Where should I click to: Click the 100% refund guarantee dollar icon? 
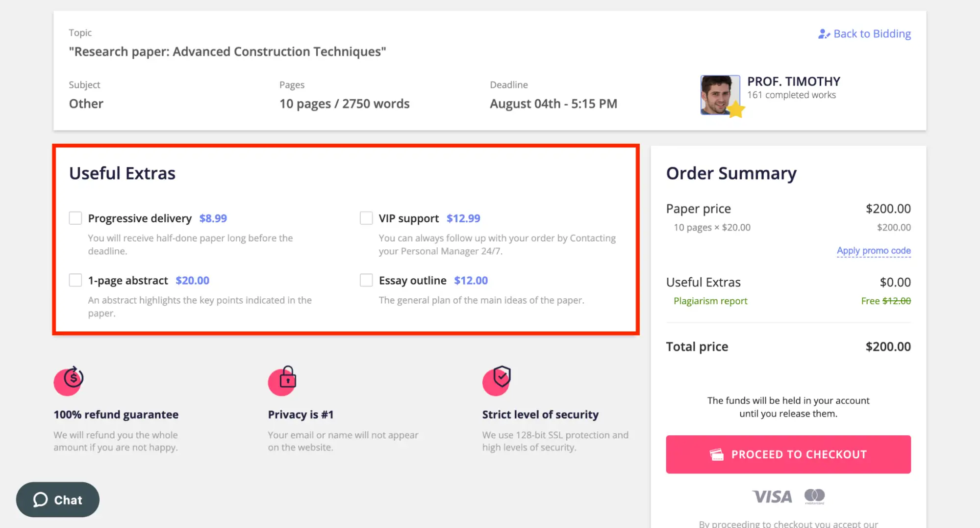(x=68, y=380)
